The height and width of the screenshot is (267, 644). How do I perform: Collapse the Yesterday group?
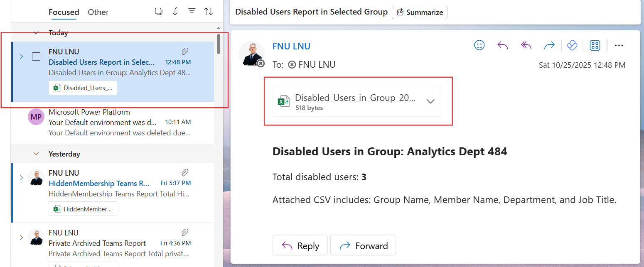pos(36,154)
